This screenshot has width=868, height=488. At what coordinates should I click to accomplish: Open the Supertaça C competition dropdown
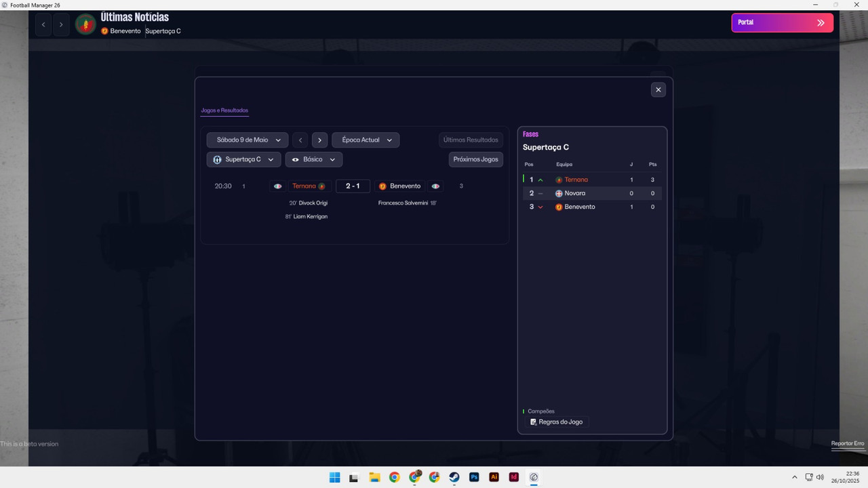[243, 159]
